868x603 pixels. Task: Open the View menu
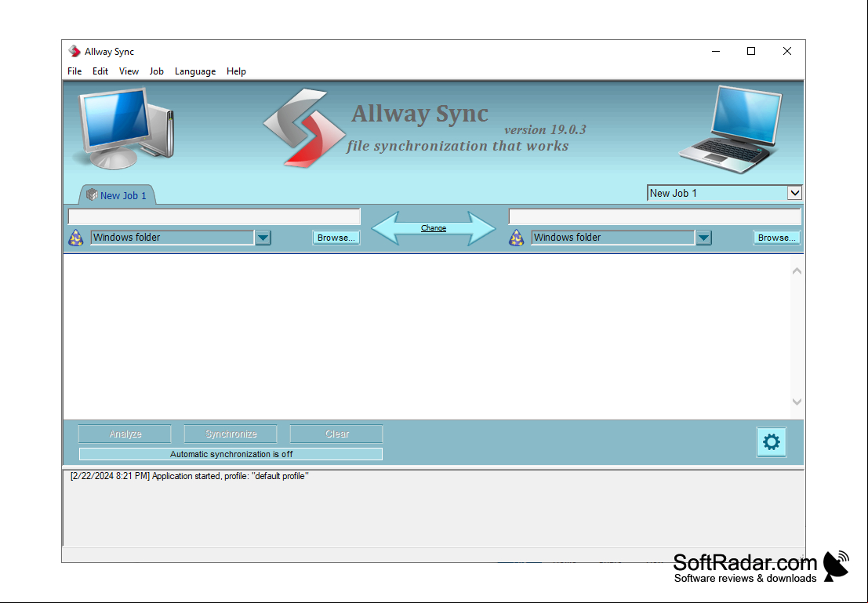129,71
